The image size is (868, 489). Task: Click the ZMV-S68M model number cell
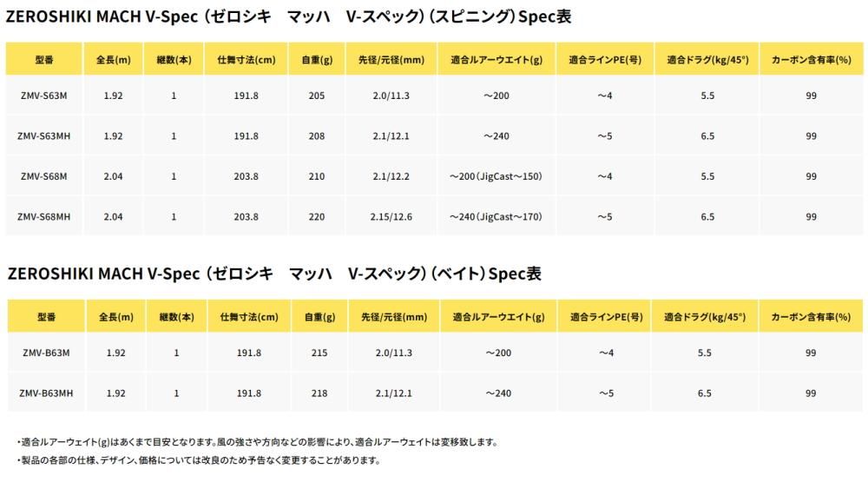point(43,176)
